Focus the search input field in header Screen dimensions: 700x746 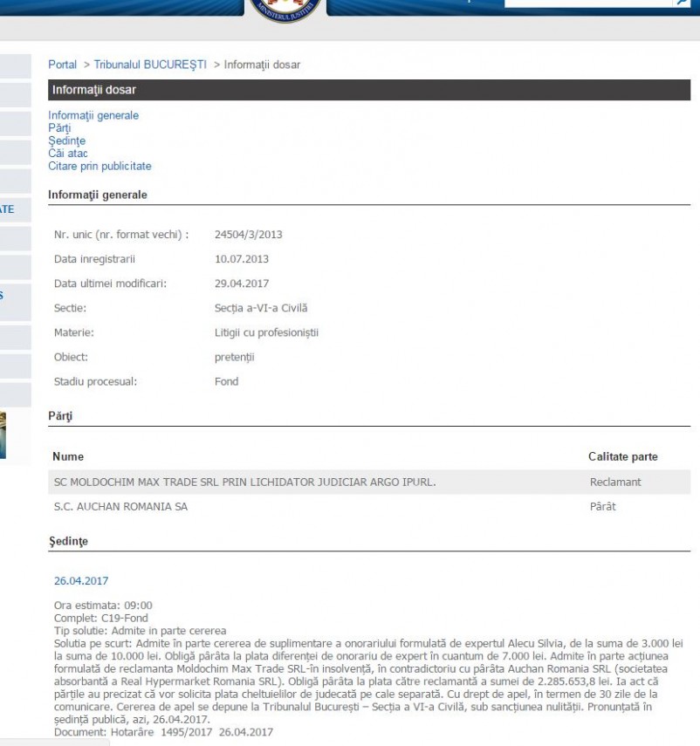[589, 3]
